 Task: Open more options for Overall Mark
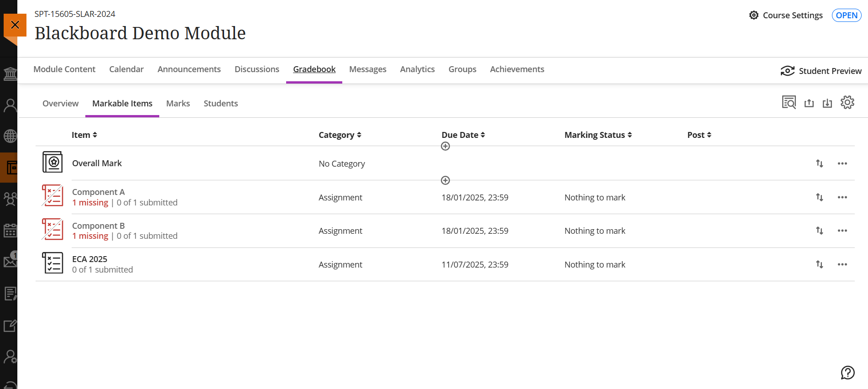(x=842, y=163)
